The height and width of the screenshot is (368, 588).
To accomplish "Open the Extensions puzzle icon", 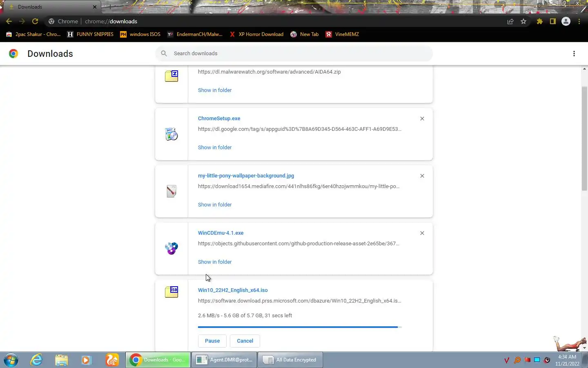I will (540, 21).
